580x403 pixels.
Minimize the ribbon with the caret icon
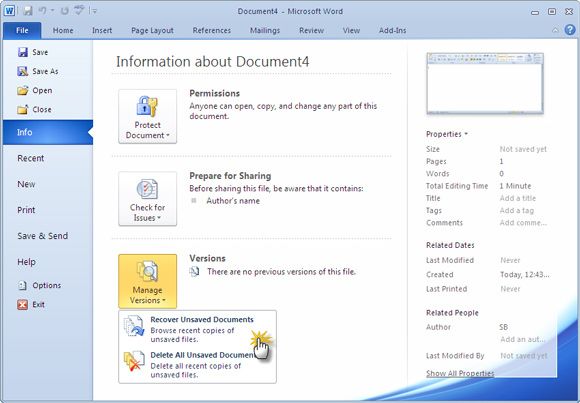click(555, 30)
